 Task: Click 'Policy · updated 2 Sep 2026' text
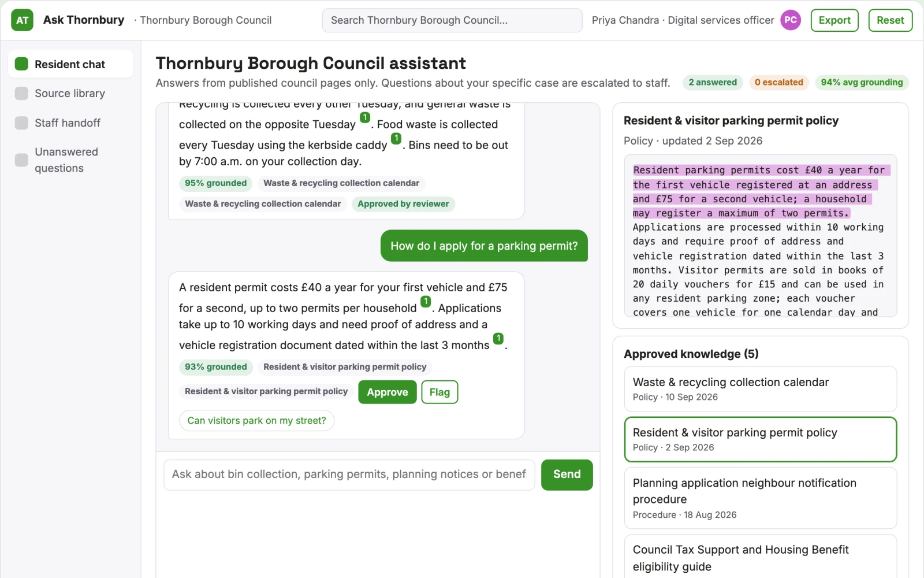point(693,141)
